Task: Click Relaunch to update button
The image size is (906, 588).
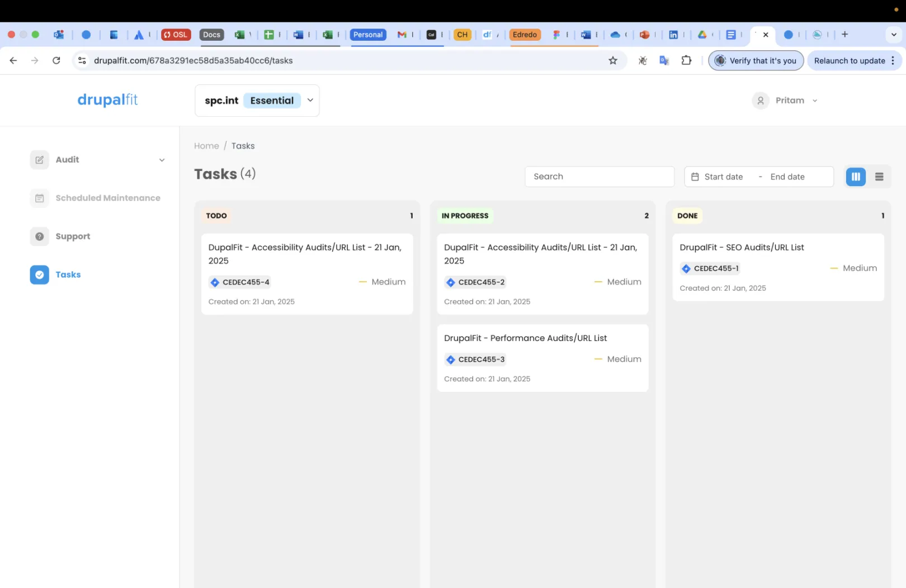Action: tap(849, 60)
